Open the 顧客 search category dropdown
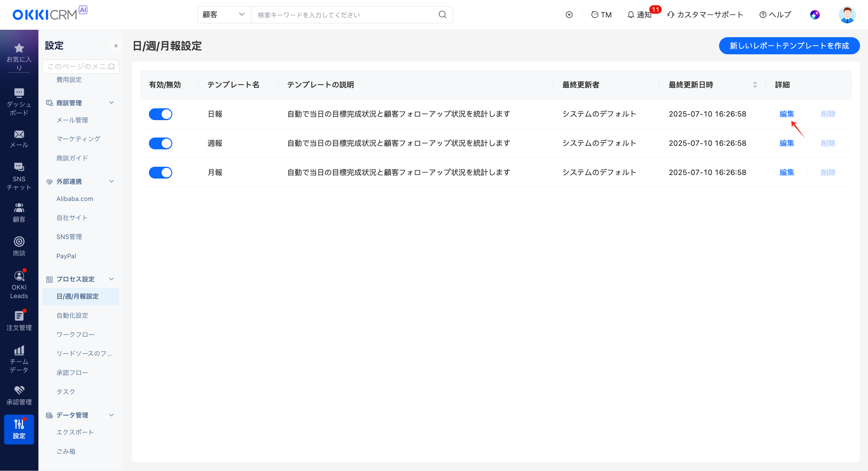This screenshot has width=868, height=471. (224, 15)
